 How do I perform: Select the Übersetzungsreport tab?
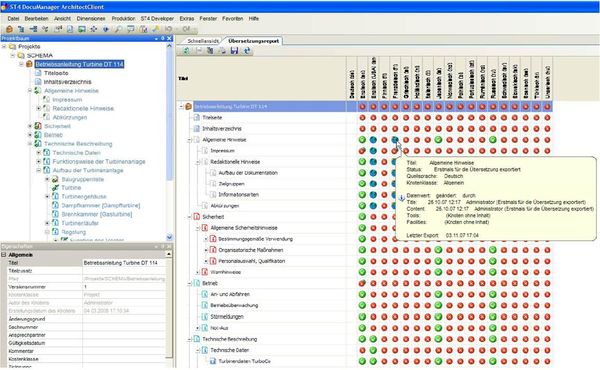tap(253, 41)
